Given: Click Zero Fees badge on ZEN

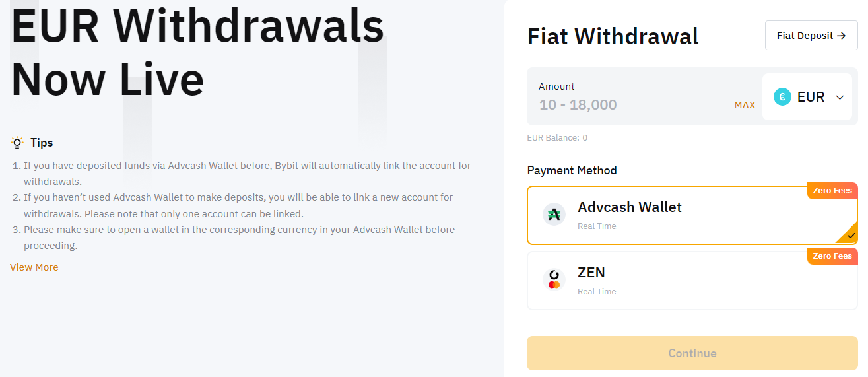Looking at the screenshot, I should (832, 256).
